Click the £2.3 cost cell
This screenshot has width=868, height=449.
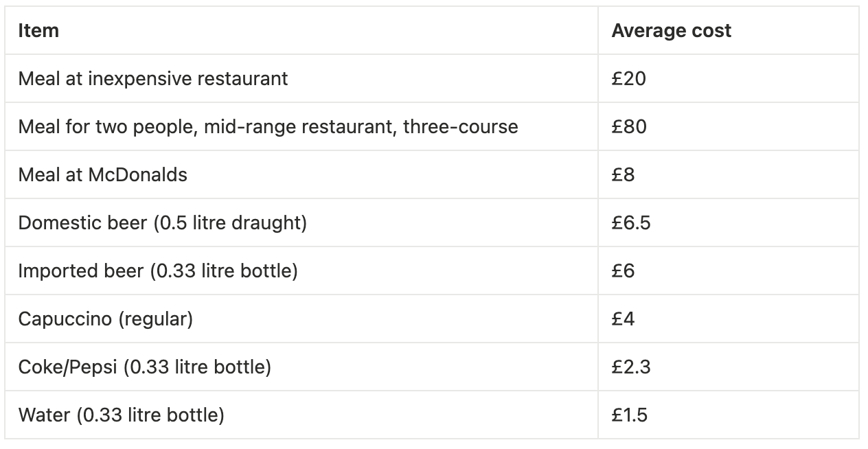[x=631, y=367]
